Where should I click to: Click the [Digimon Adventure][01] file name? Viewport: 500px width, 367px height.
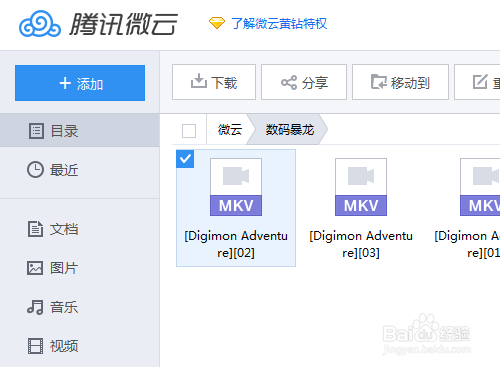(467, 244)
